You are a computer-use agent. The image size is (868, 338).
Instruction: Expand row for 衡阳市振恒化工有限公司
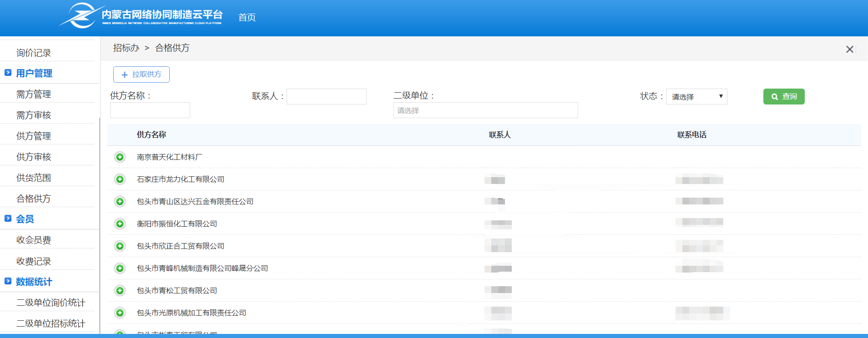[x=120, y=224]
